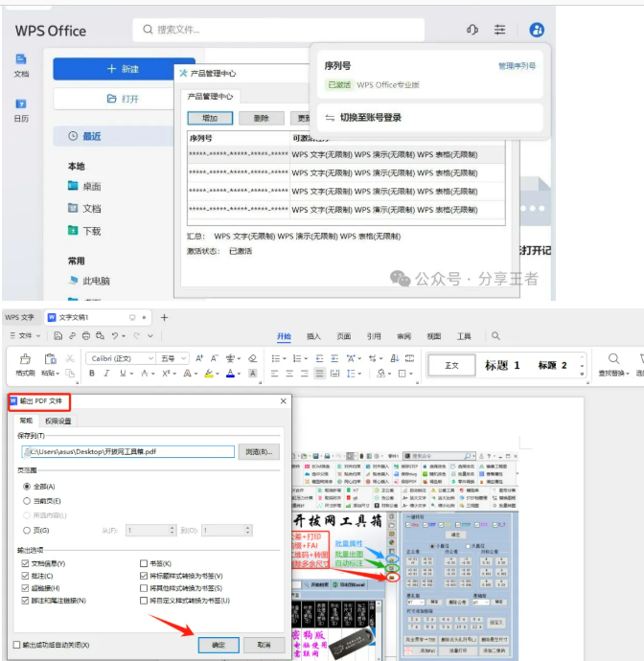Click the 浏览(B)... browse button
This screenshot has height=661, width=644.
click(259, 451)
